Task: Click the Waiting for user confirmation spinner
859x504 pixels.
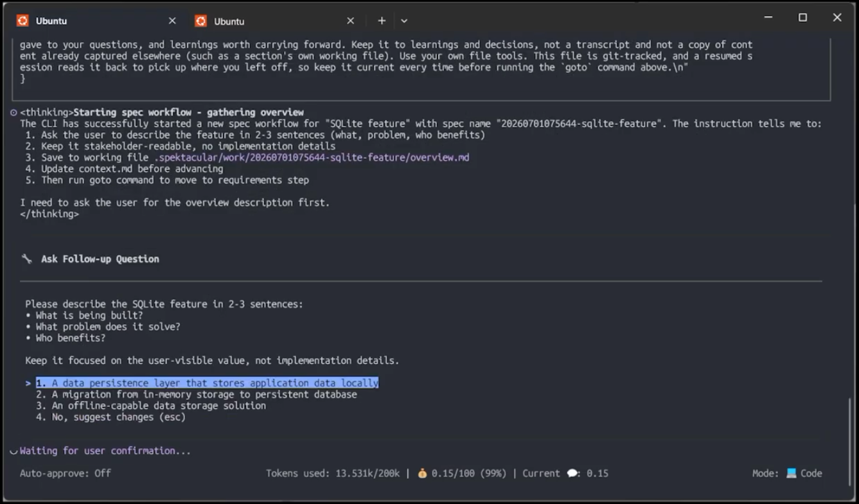Action: click(x=13, y=451)
